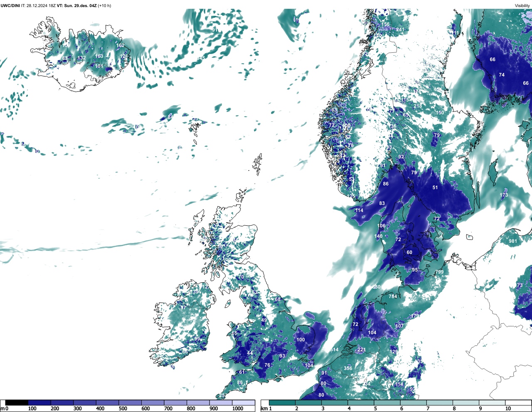Image resolution: width=532 pixels, height=412 pixels.
Task: Click the '1000' tick label on meter legend
Action: [238, 409]
